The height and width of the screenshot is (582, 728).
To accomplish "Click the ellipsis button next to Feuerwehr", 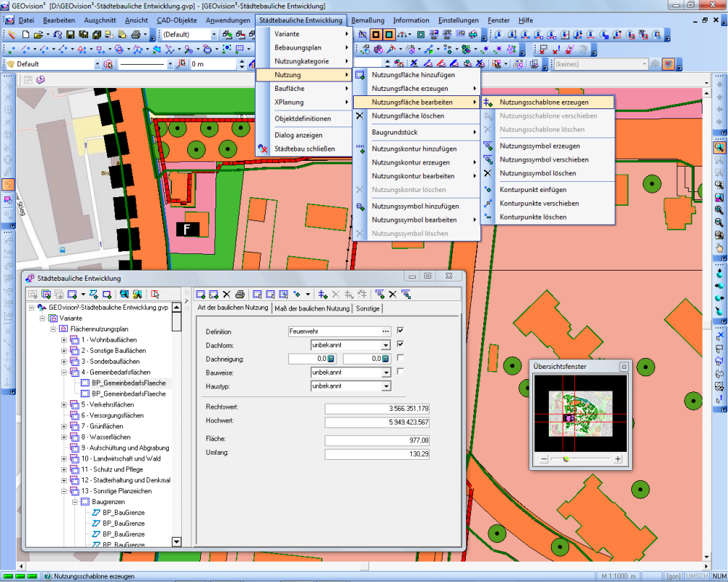I will click(x=386, y=331).
